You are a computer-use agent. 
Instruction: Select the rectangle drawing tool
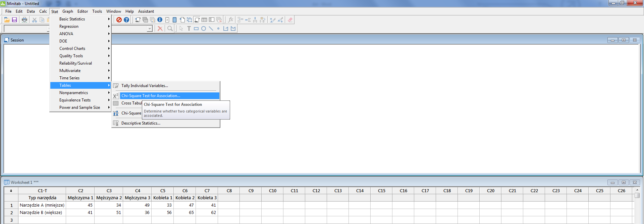coord(196,28)
